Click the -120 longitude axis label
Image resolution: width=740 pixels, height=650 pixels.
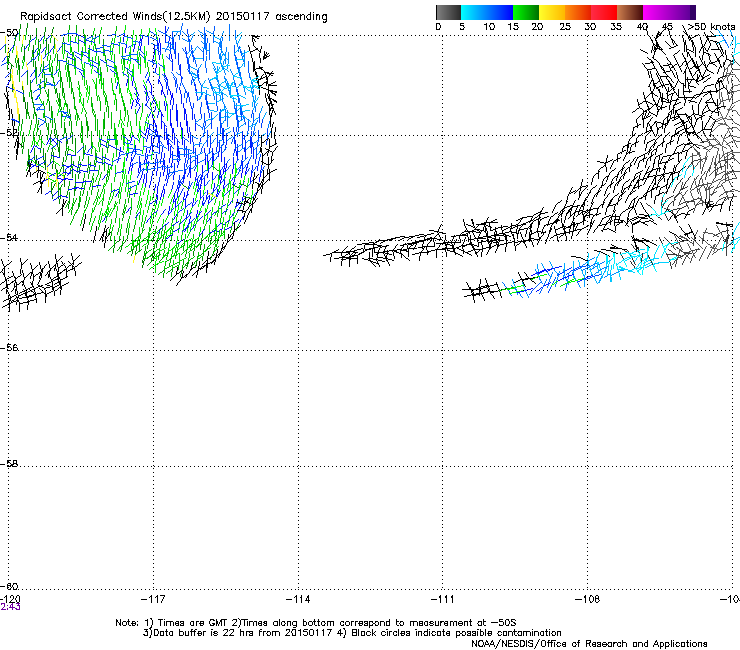(x=10, y=599)
